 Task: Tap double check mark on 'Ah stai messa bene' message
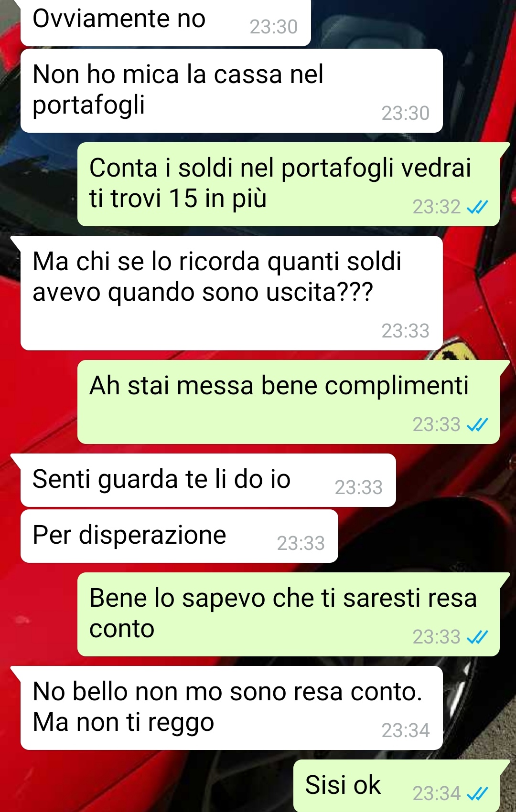tap(477, 424)
